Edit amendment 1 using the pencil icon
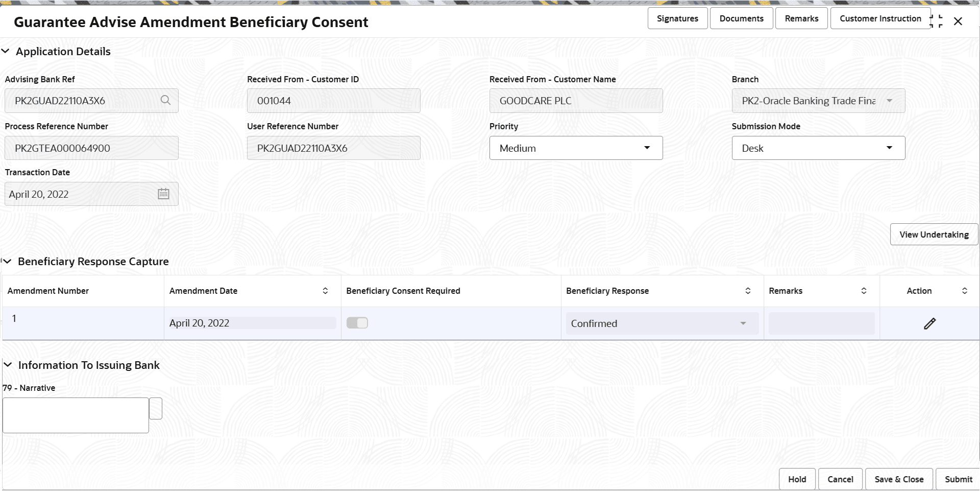The width and height of the screenshot is (980, 491). point(930,323)
